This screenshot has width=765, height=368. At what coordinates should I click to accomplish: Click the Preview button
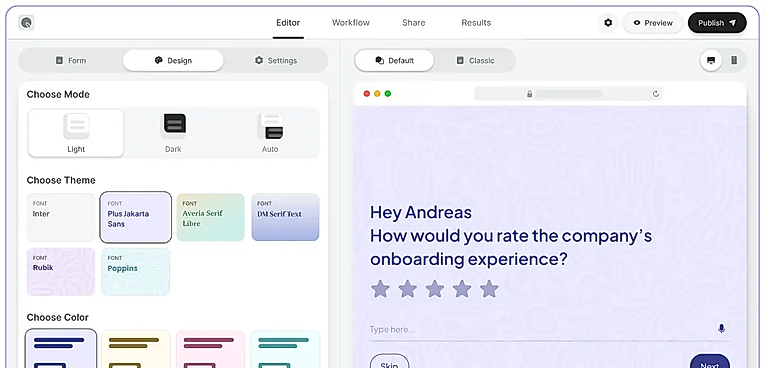coord(653,23)
